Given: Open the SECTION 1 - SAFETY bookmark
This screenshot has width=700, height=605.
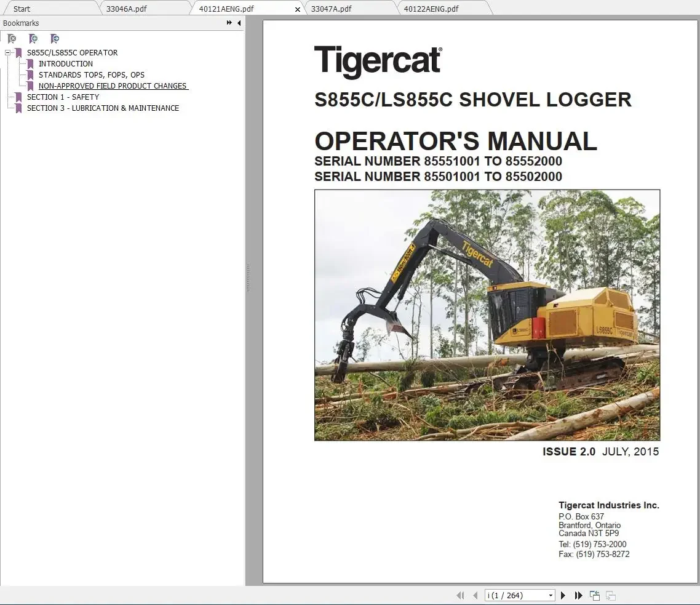Looking at the screenshot, I should pos(63,97).
